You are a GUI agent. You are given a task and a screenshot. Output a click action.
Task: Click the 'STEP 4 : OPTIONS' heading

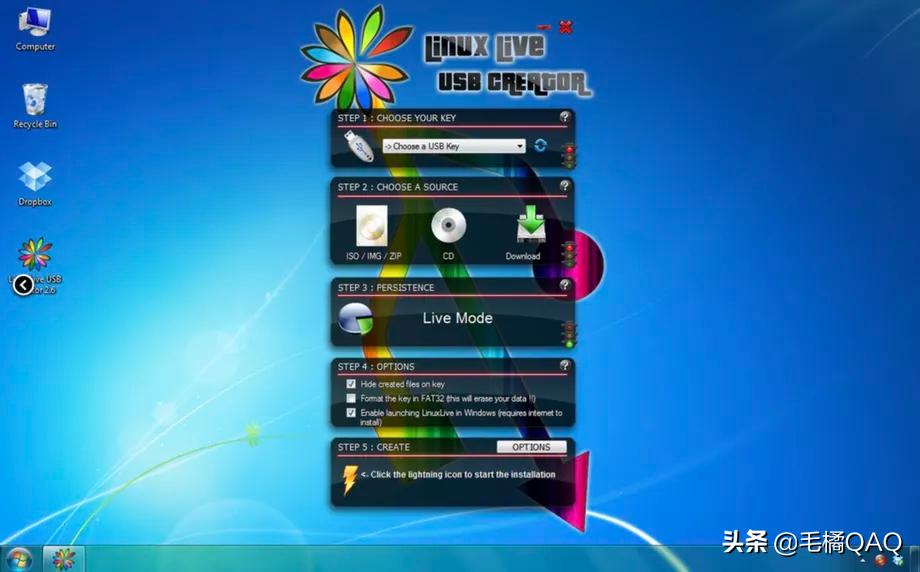click(376, 367)
